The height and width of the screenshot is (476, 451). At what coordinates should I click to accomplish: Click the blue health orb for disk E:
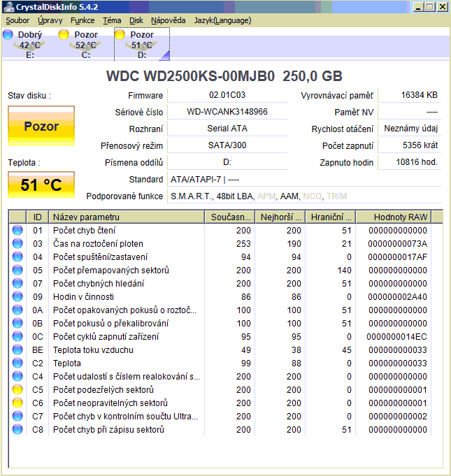(8, 34)
